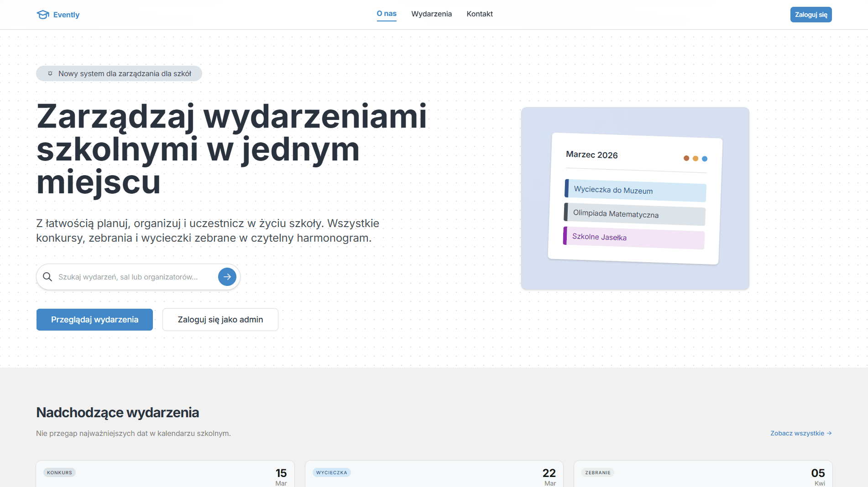Viewport: 868px width, 487px height.
Task: Go to the Wydarzenia navigation item
Action: [431, 14]
